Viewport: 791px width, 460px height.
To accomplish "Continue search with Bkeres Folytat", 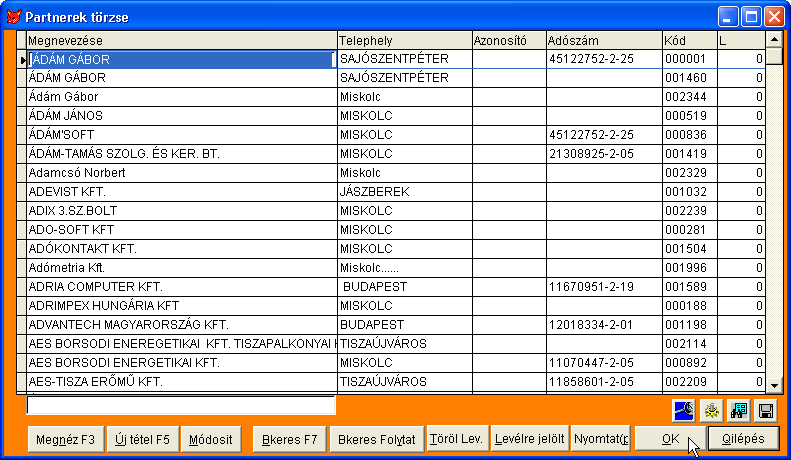I will point(376,439).
